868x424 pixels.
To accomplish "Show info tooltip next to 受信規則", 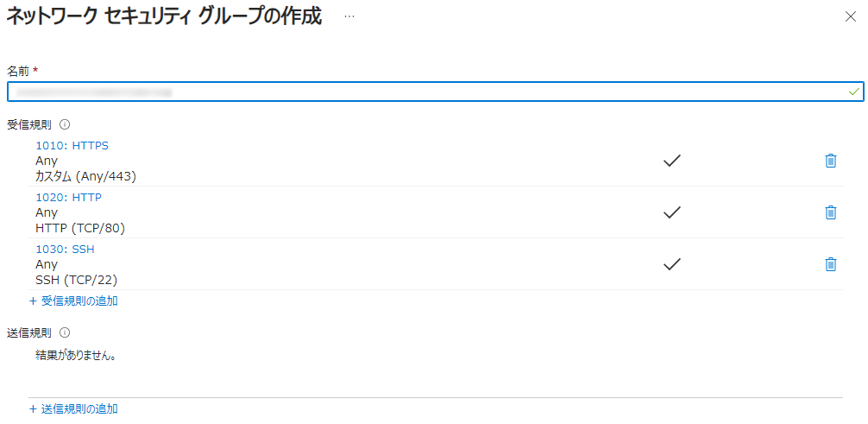I will click(64, 124).
